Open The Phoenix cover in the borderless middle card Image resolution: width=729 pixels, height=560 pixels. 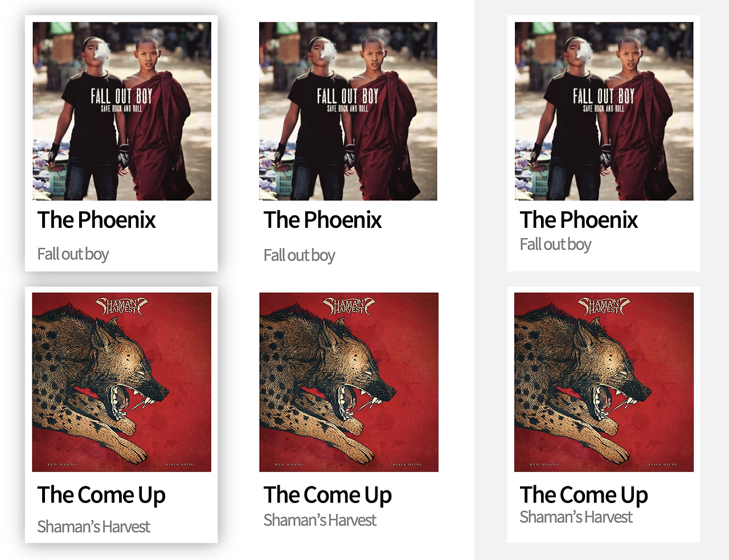[x=348, y=111]
